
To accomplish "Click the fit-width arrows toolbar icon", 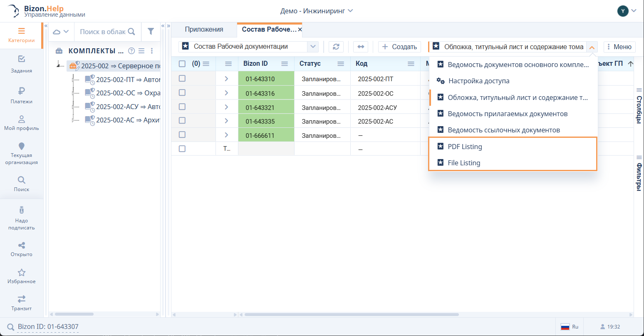I will [361, 47].
